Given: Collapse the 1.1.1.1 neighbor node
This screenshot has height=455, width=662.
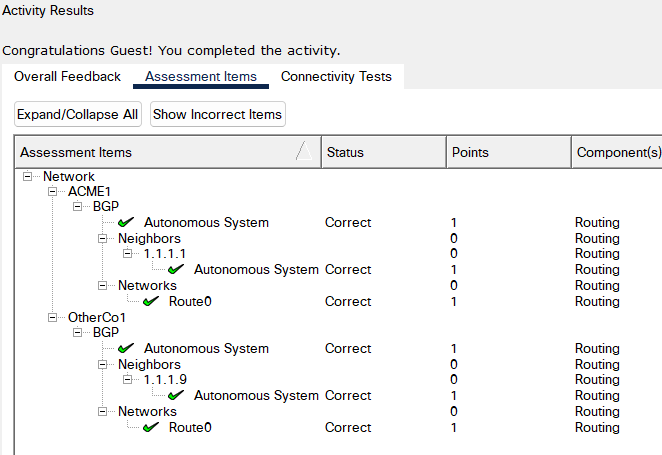Looking at the screenshot, I should pos(127,254).
